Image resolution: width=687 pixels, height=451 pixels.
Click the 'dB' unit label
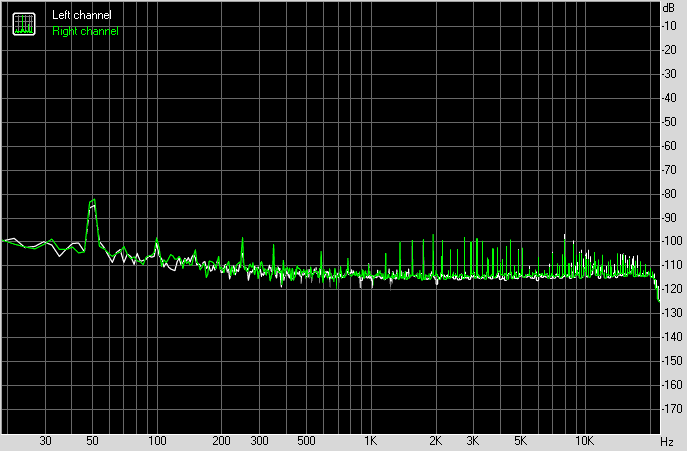(x=669, y=8)
